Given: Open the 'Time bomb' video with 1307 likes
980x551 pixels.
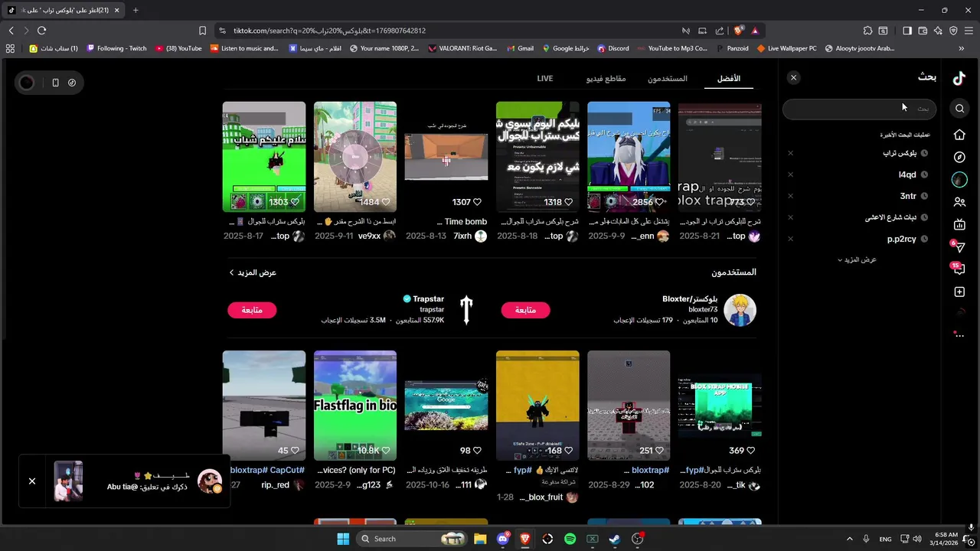Looking at the screenshot, I should click(446, 157).
